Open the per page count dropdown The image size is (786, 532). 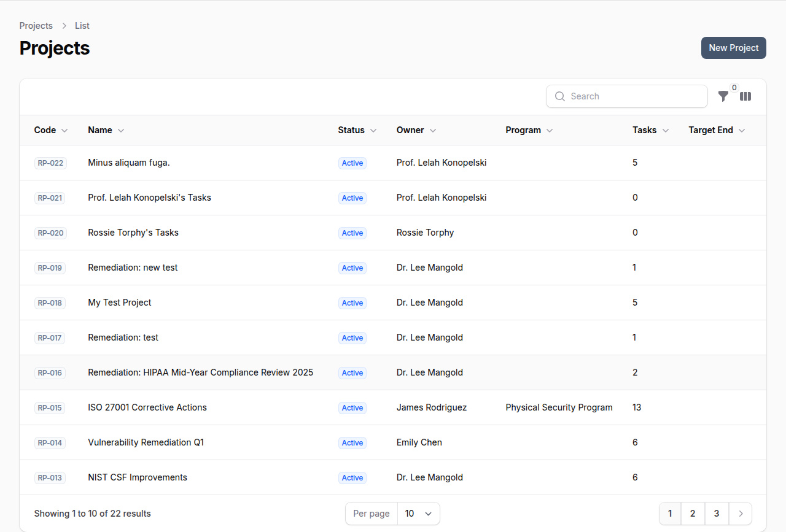419,514
